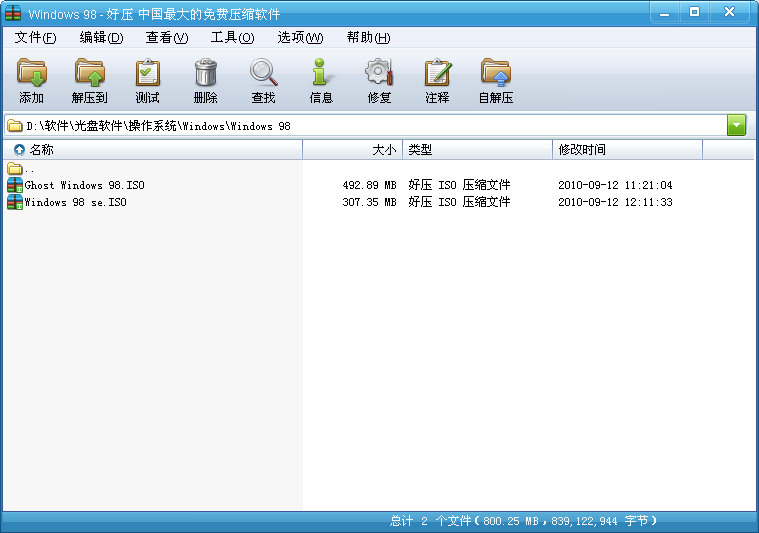Open the 工具(O) menu
The height and width of the screenshot is (533, 759).
click(232, 38)
